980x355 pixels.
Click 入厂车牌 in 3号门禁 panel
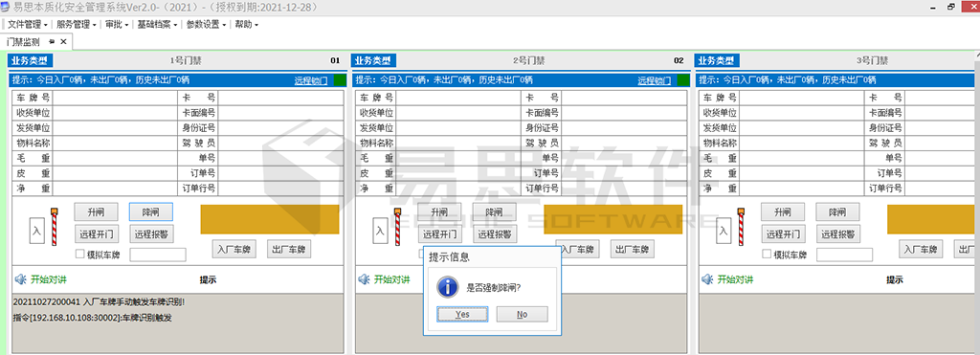(x=921, y=249)
